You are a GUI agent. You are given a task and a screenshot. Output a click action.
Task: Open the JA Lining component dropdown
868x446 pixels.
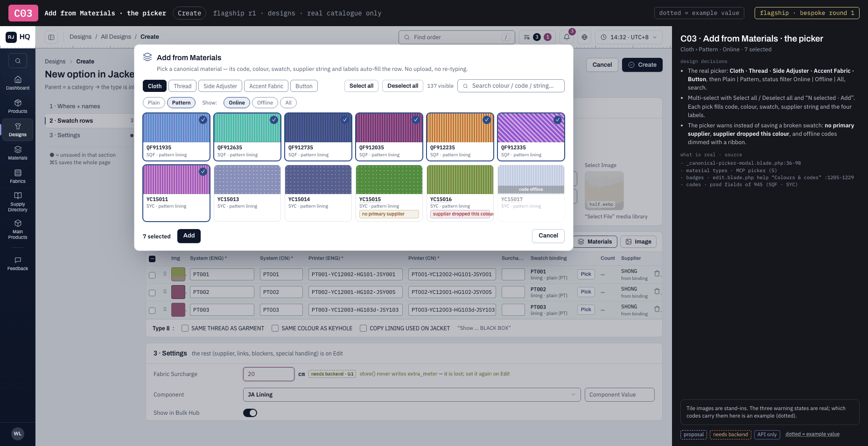click(412, 395)
